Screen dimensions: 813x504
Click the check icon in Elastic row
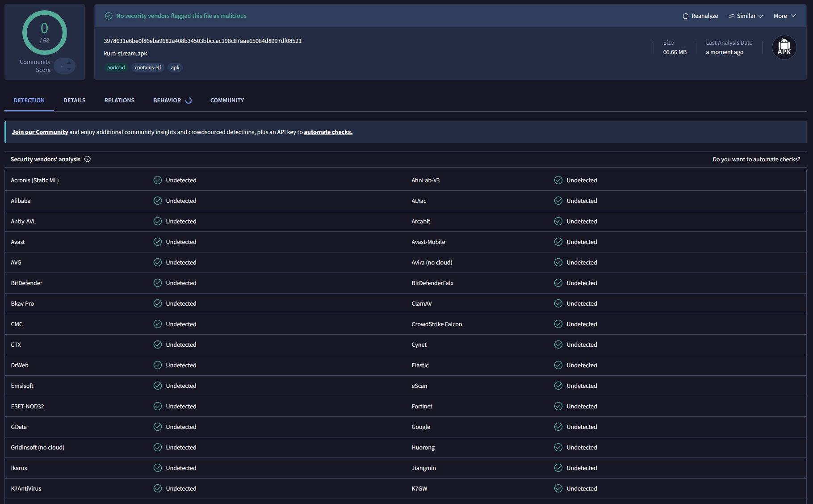click(x=558, y=365)
